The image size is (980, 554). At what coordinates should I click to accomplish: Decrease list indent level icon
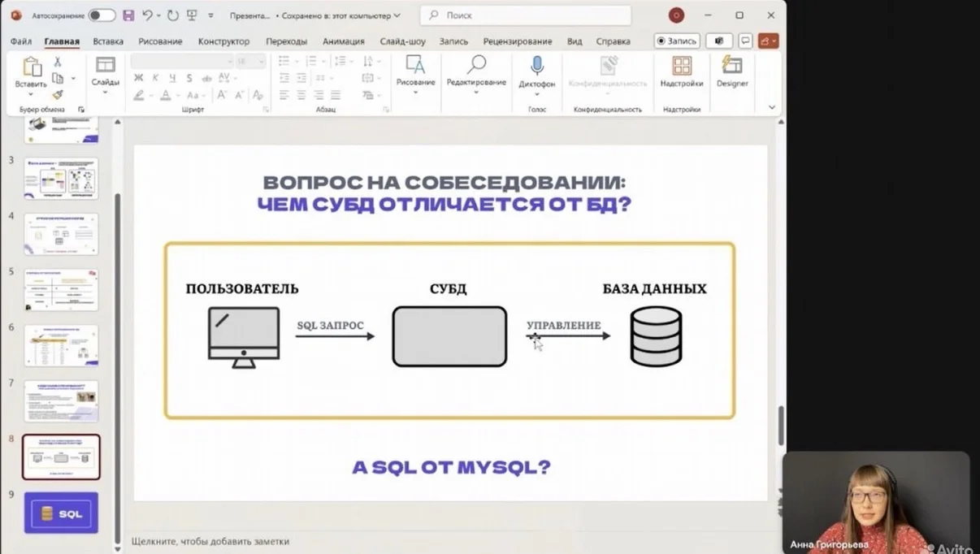point(284,78)
